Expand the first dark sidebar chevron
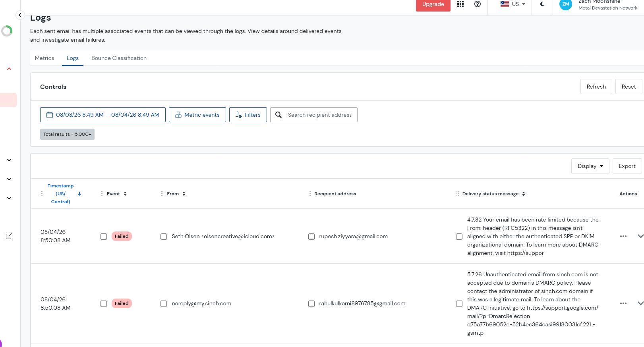Image resolution: width=644 pixels, height=347 pixels. click(x=9, y=160)
